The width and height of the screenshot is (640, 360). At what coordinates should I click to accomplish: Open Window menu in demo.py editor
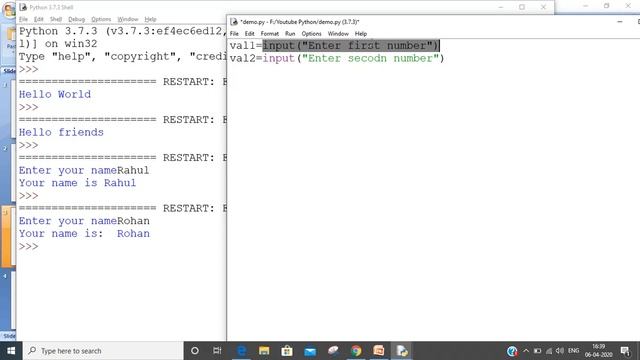point(338,34)
